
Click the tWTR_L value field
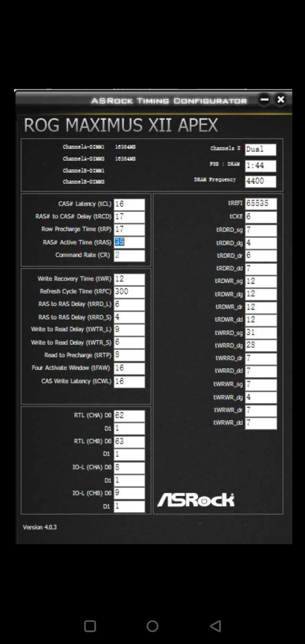129,330
